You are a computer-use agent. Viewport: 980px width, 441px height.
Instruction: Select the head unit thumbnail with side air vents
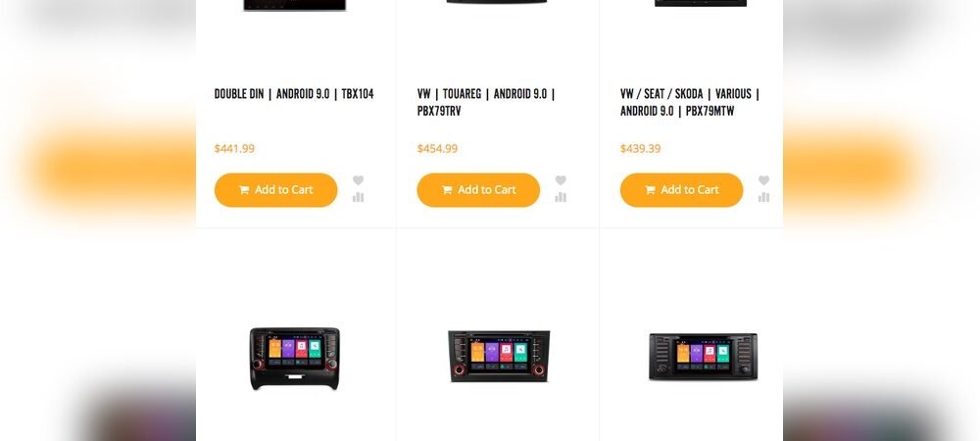[703, 357]
